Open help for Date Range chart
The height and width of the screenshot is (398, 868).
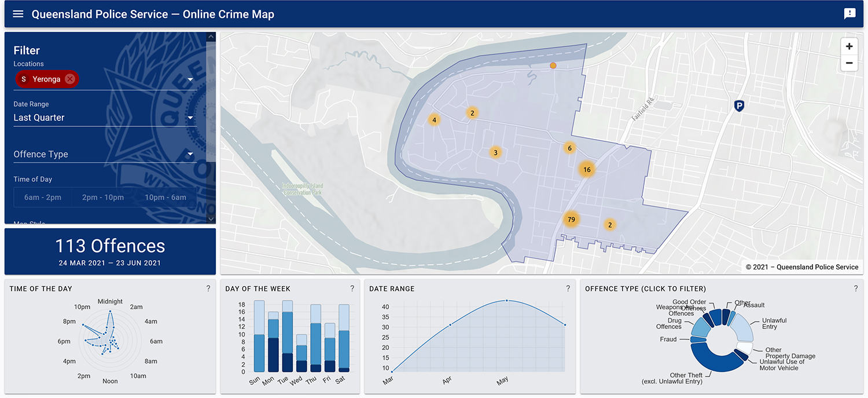(568, 289)
